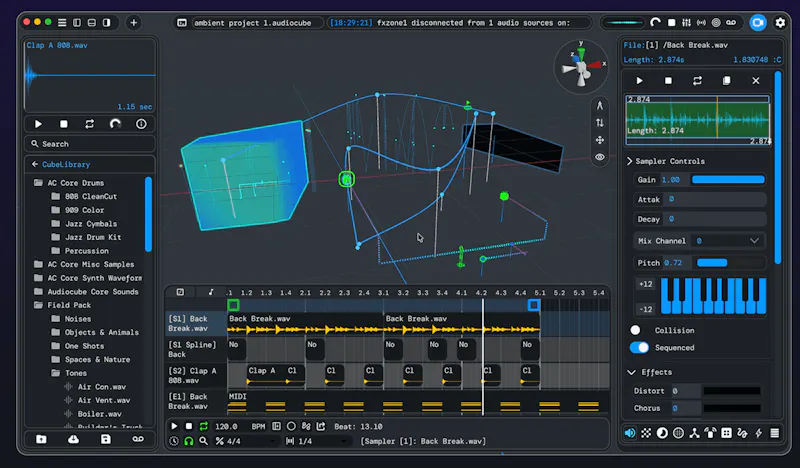This screenshot has width=800, height=468.
Task: Open the 4/4 time signature dropdown
Action: (247, 441)
